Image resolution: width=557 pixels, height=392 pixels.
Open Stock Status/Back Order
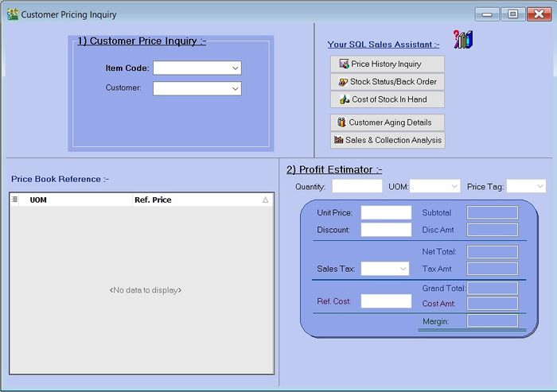click(387, 82)
